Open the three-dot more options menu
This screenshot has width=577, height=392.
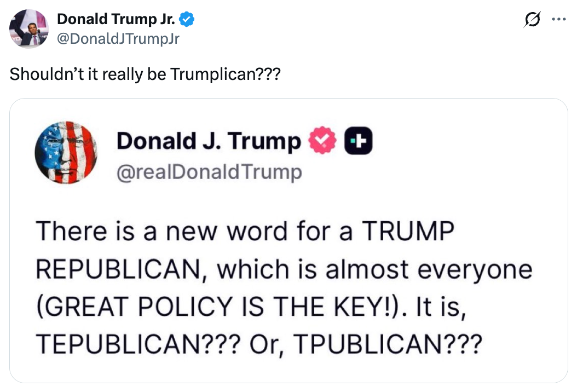(x=558, y=20)
